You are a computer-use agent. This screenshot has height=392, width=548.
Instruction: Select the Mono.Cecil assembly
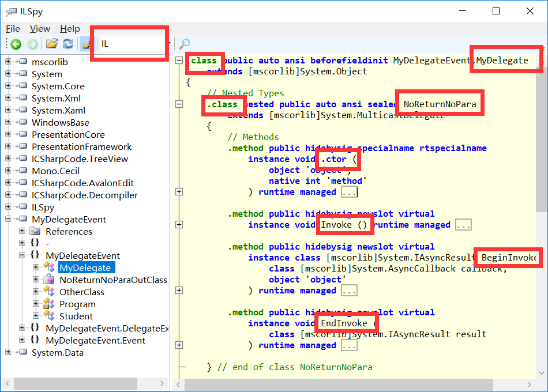[55, 171]
